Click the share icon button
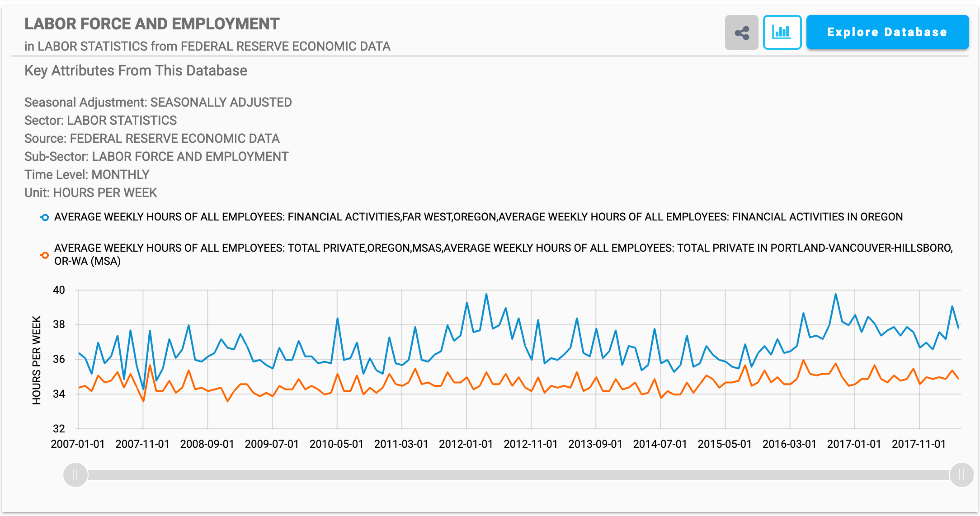This screenshot has height=516, width=980. (x=741, y=33)
